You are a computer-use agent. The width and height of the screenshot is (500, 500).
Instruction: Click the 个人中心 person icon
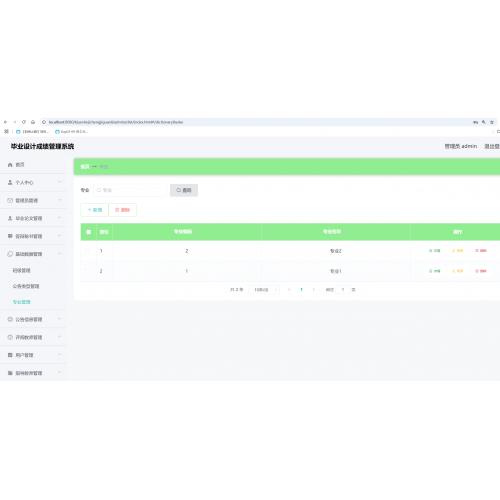pyautogui.click(x=10, y=182)
